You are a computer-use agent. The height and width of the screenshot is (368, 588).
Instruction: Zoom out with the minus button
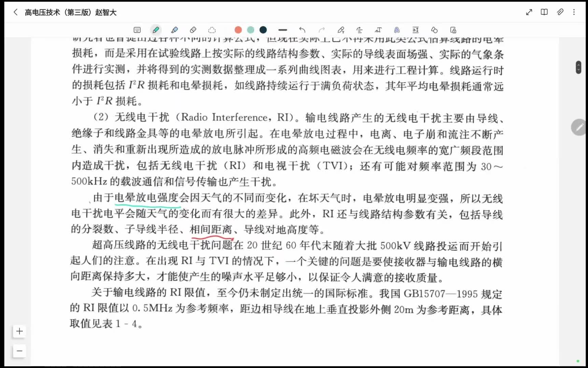tap(19, 351)
